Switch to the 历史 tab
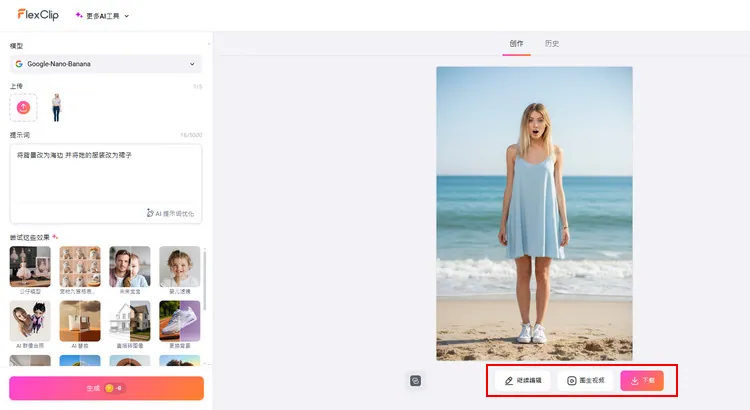Viewport: 750px width, 410px height. coord(552,44)
